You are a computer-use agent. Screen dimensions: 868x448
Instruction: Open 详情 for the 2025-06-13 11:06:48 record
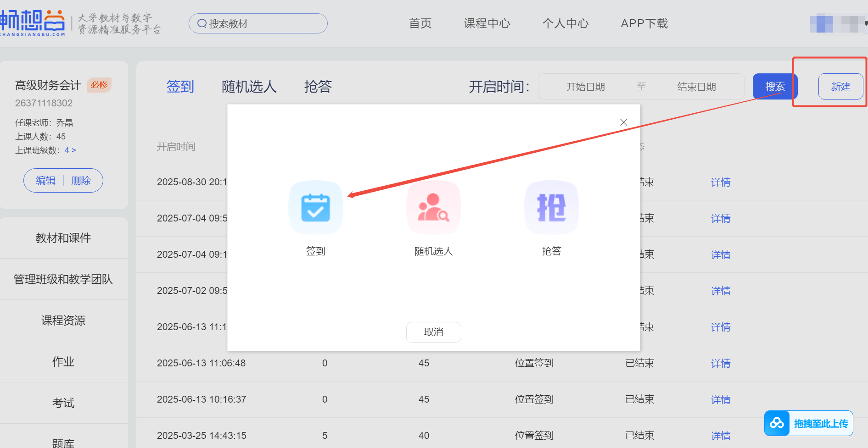[720, 364]
